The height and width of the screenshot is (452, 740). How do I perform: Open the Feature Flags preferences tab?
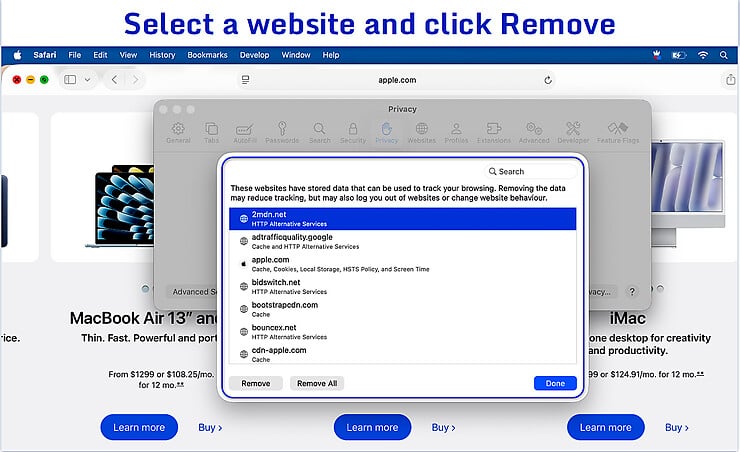point(618,133)
